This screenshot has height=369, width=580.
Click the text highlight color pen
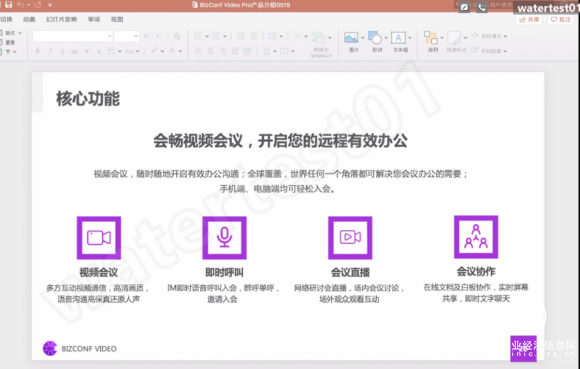pyautogui.click(x=154, y=51)
